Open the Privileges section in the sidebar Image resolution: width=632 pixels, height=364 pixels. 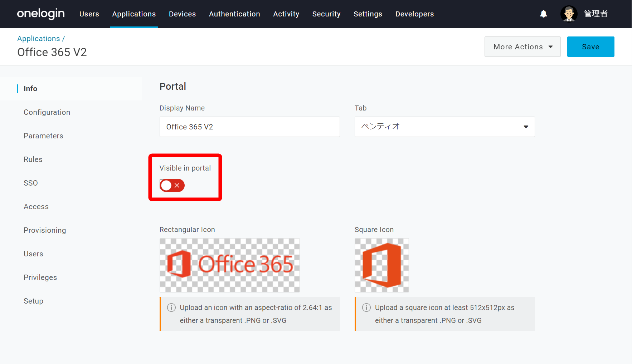point(40,277)
